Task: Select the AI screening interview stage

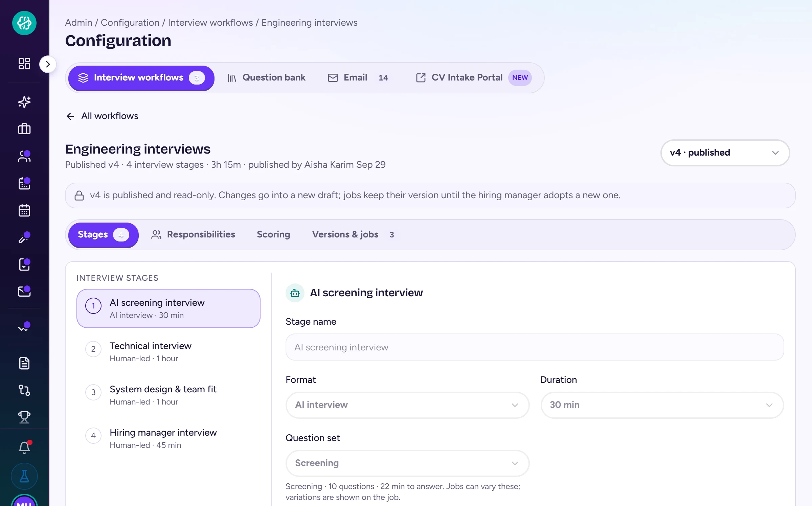Action: tap(168, 308)
